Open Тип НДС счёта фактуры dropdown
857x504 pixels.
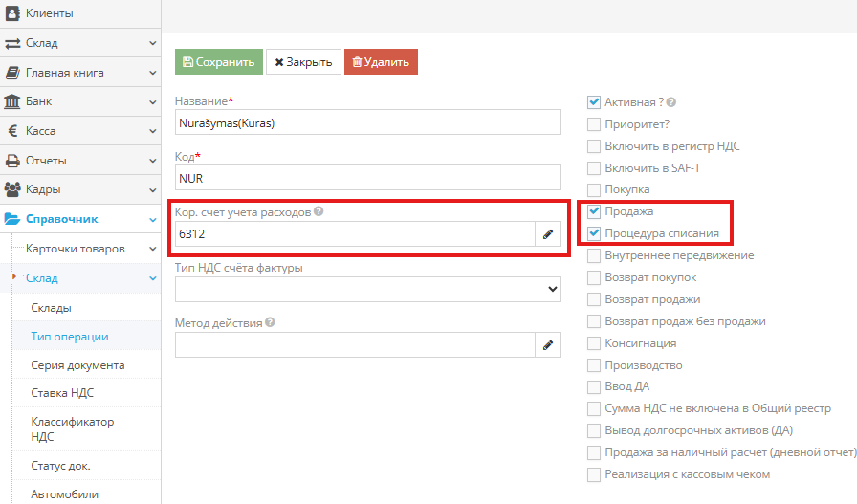click(x=368, y=289)
